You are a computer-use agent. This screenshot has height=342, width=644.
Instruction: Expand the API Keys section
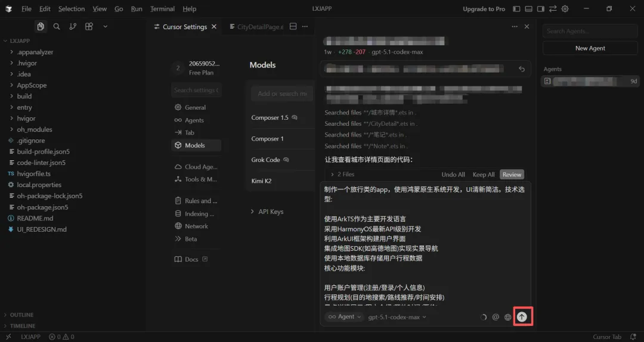tap(267, 212)
